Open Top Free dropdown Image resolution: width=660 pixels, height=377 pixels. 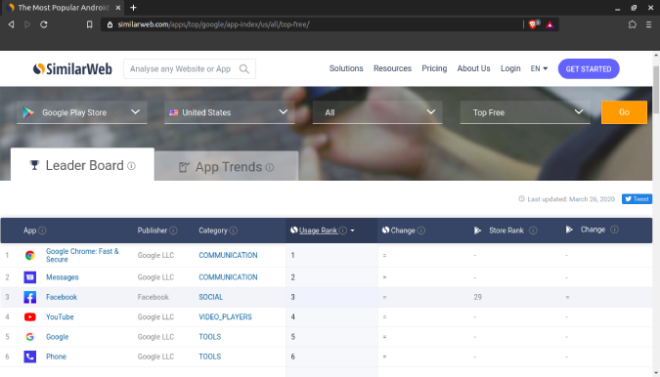click(x=525, y=112)
